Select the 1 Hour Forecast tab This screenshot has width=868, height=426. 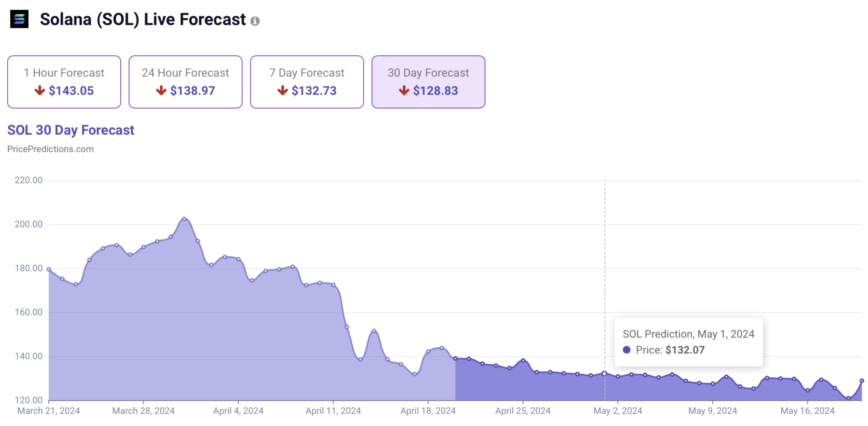click(x=64, y=82)
